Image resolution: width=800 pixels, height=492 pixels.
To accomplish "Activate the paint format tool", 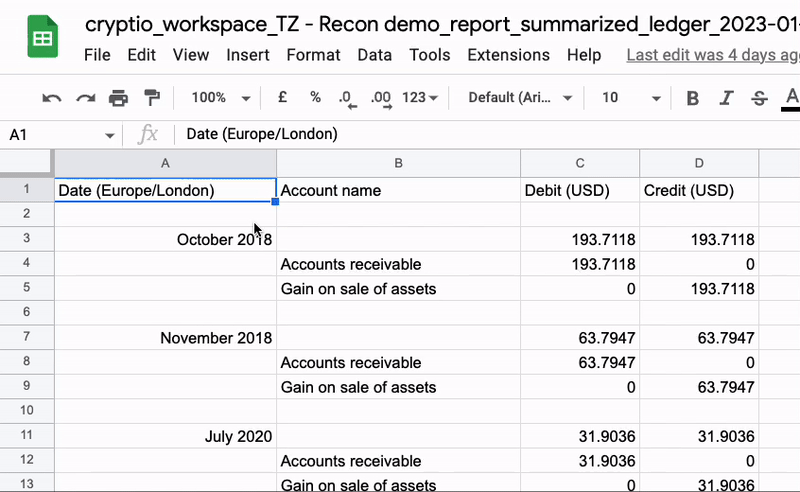I will click(x=152, y=97).
